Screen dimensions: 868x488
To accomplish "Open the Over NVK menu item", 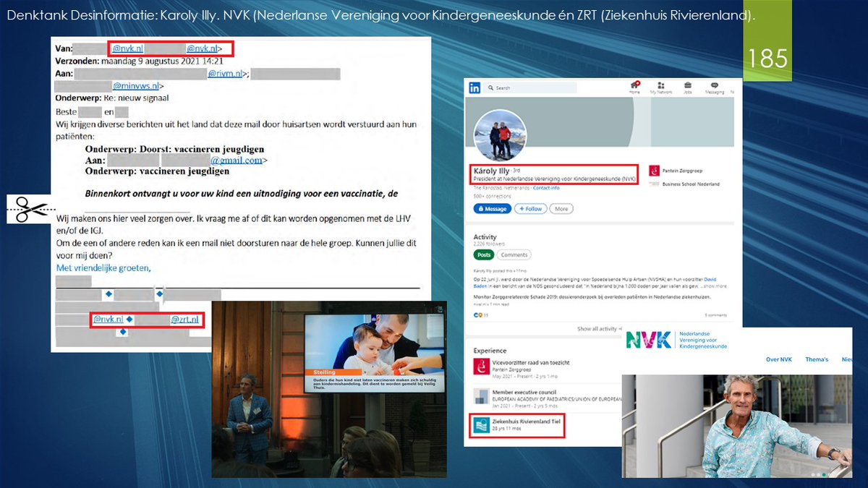I will point(779,359).
